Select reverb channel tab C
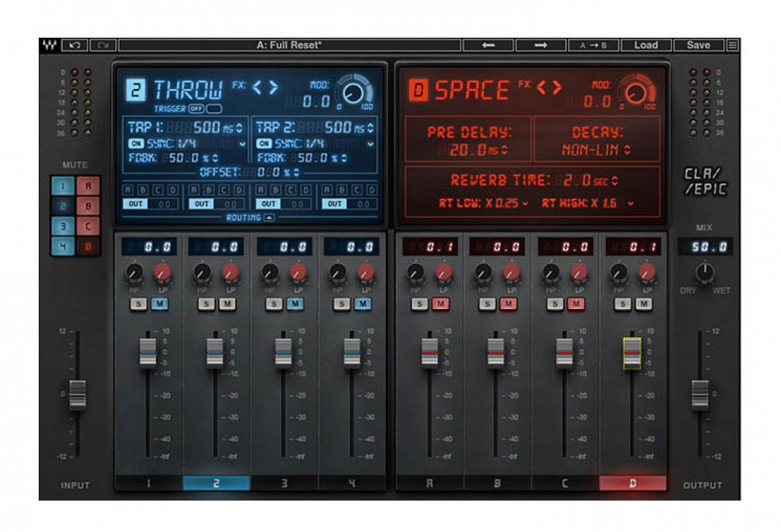This screenshot has height=532, width=781. pos(565,483)
